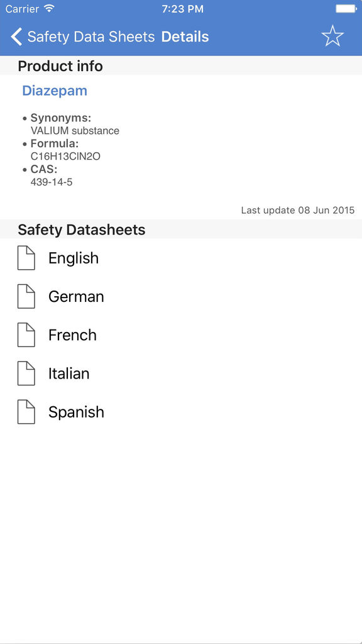Tap the Diazepam product name link
The height and width of the screenshot is (644, 362).
pos(55,91)
